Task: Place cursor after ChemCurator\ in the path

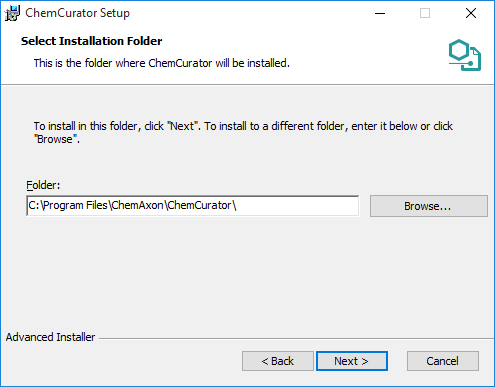Action: pos(237,205)
